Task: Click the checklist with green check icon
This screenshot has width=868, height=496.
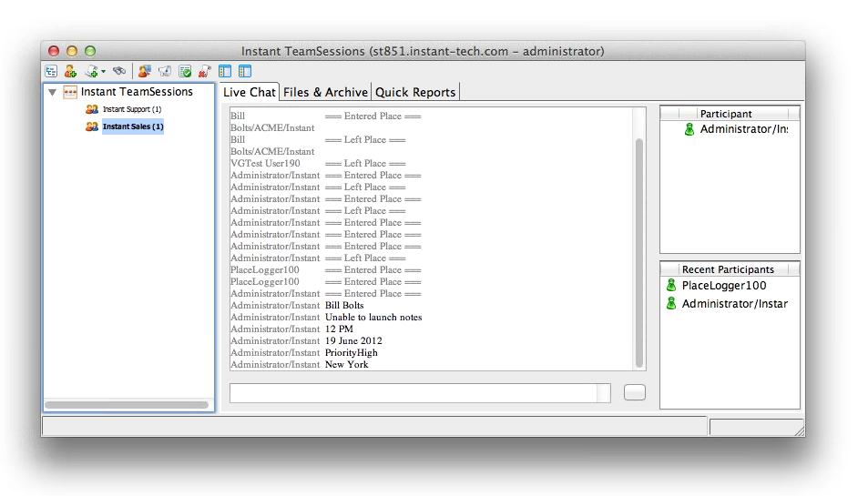Action: pos(185,71)
